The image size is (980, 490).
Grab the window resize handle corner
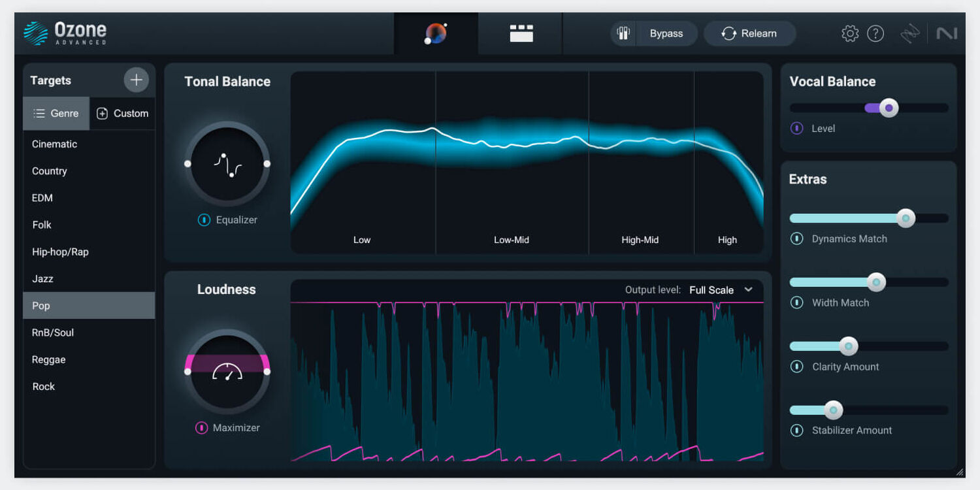pos(960,472)
